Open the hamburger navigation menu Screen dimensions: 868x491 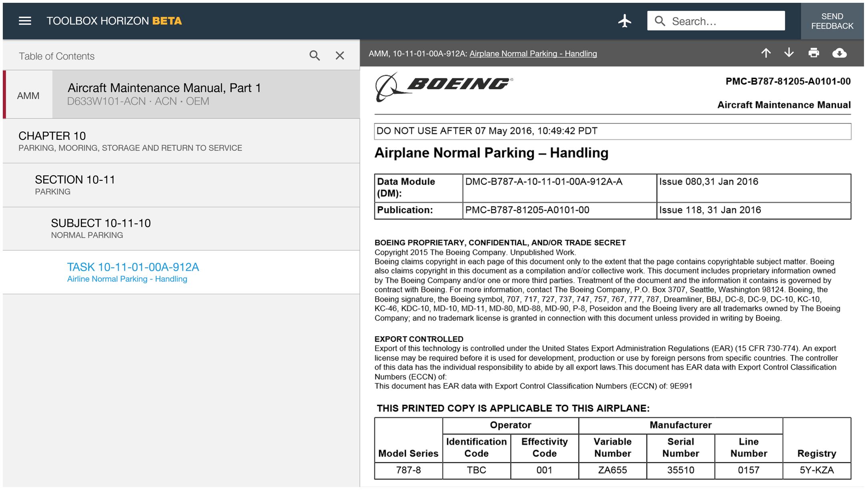pos(25,21)
